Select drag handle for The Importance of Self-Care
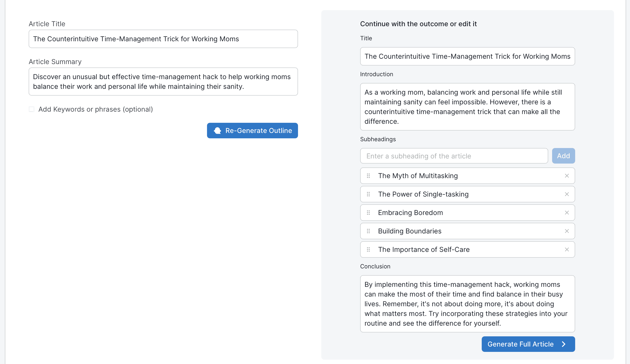630x364 pixels. pos(368,249)
